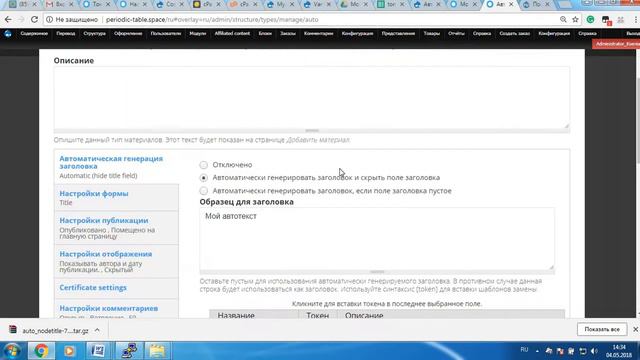Open Chrome's three-dot menu
This screenshot has height=360, width=640.
point(636,20)
